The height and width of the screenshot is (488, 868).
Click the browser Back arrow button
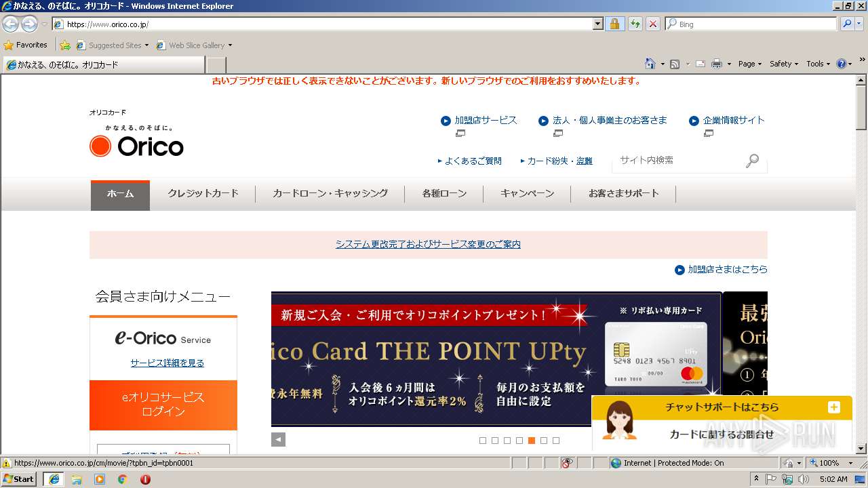click(x=11, y=24)
